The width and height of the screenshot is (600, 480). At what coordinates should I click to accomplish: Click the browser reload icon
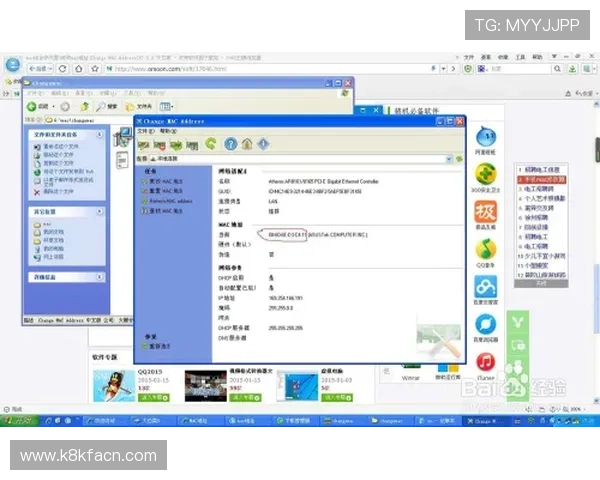(x=63, y=69)
